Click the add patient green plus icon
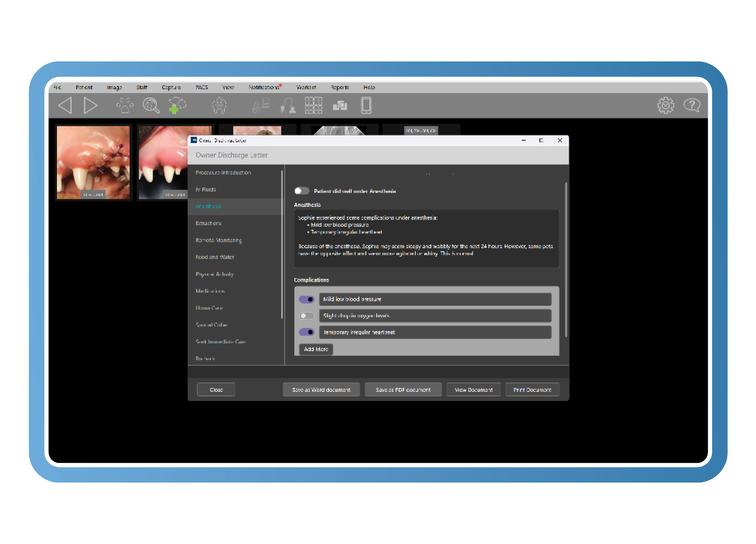Viewport: 756px width, 544px height. coord(177,105)
